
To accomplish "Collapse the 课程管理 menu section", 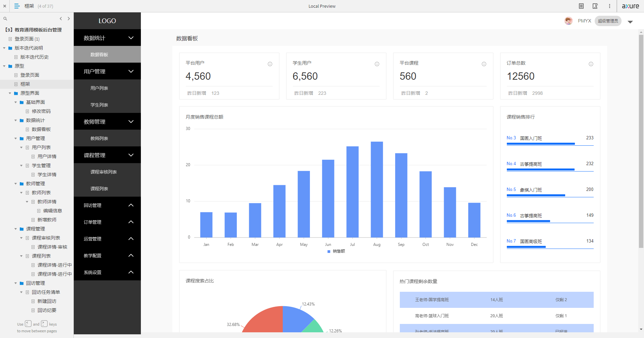I will (107, 155).
